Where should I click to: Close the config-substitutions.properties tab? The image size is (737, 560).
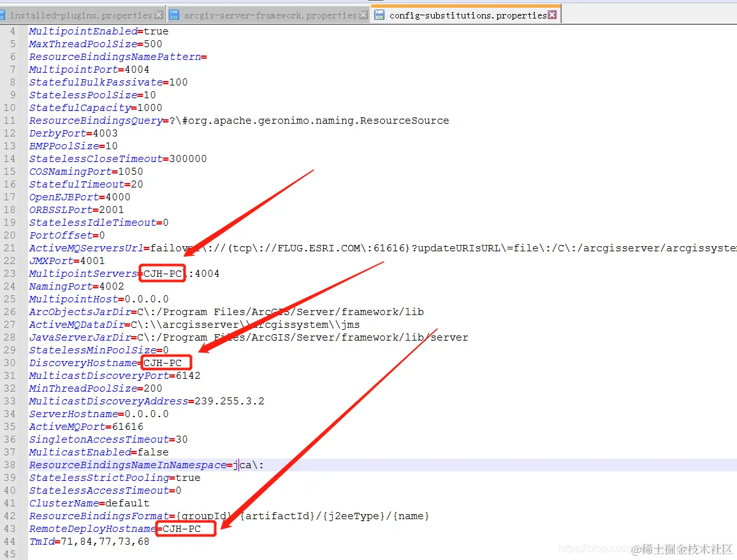pyautogui.click(x=552, y=15)
